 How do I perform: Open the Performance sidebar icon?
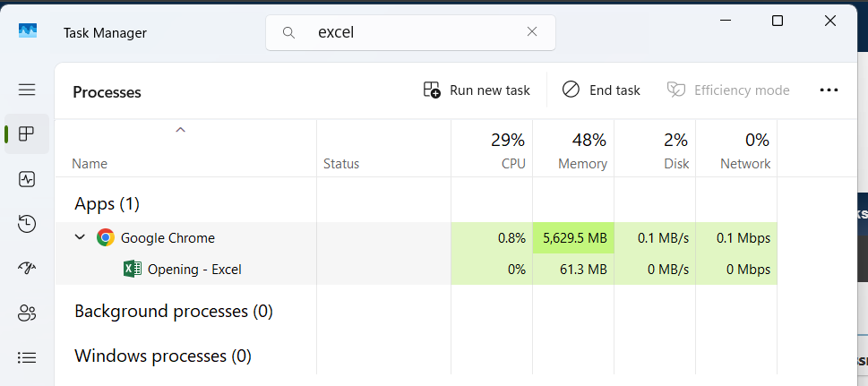pos(27,179)
